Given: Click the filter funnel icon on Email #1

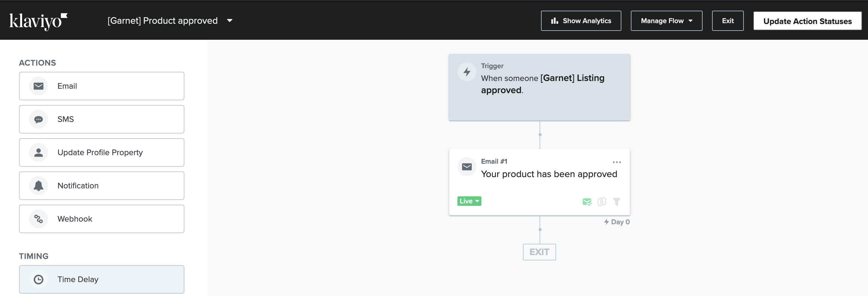Looking at the screenshot, I should (x=616, y=202).
